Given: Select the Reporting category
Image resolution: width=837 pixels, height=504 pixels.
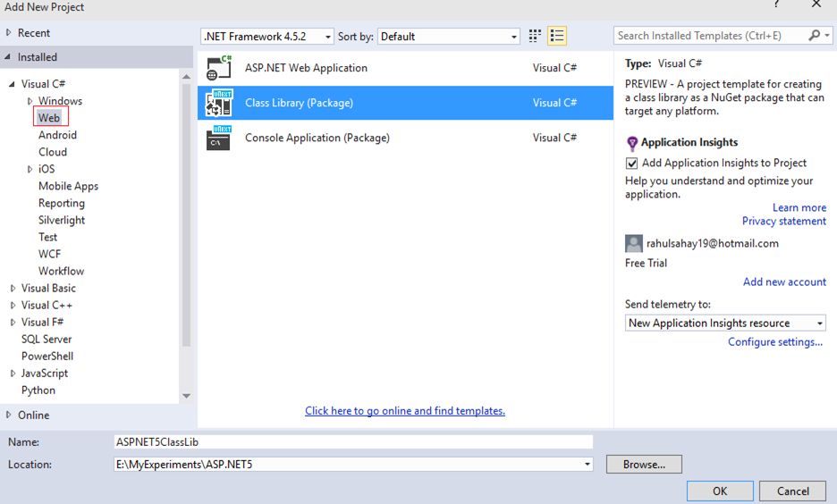Looking at the screenshot, I should point(62,203).
